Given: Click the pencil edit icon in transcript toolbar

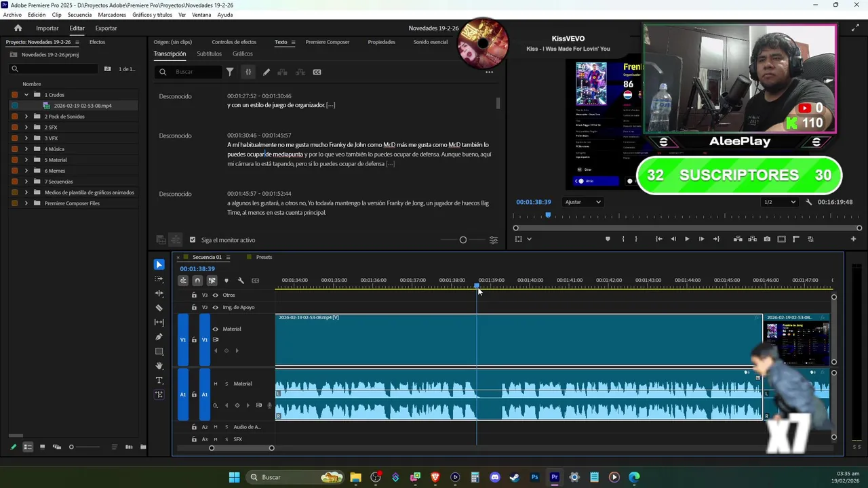Looking at the screenshot, I should [x=267, y=72].
